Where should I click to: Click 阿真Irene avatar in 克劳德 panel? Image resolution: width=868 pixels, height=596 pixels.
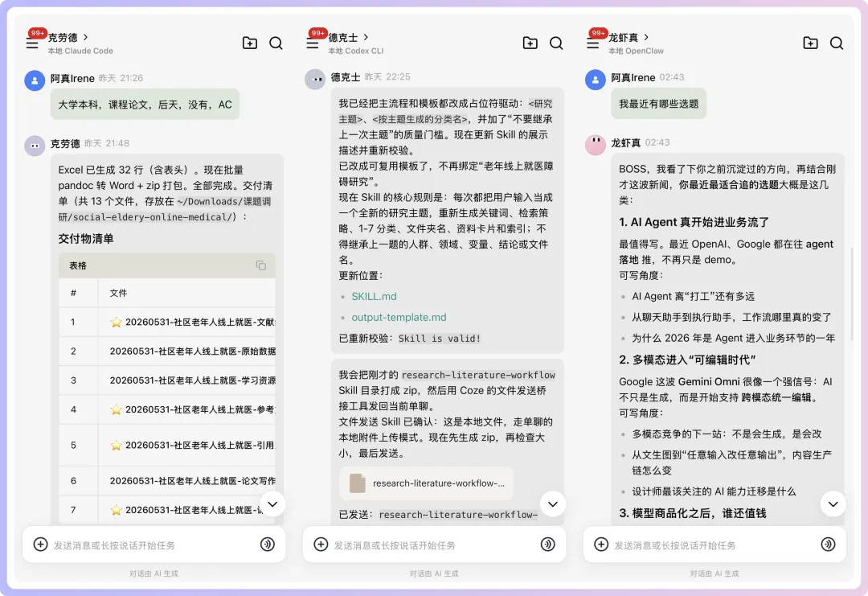(35, 81)
